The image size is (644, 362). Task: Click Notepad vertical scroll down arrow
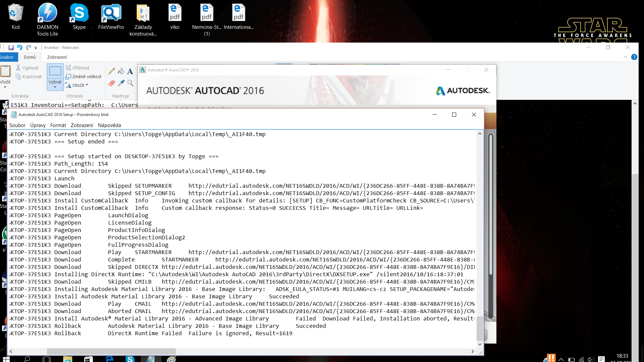(x=480, y=344)
